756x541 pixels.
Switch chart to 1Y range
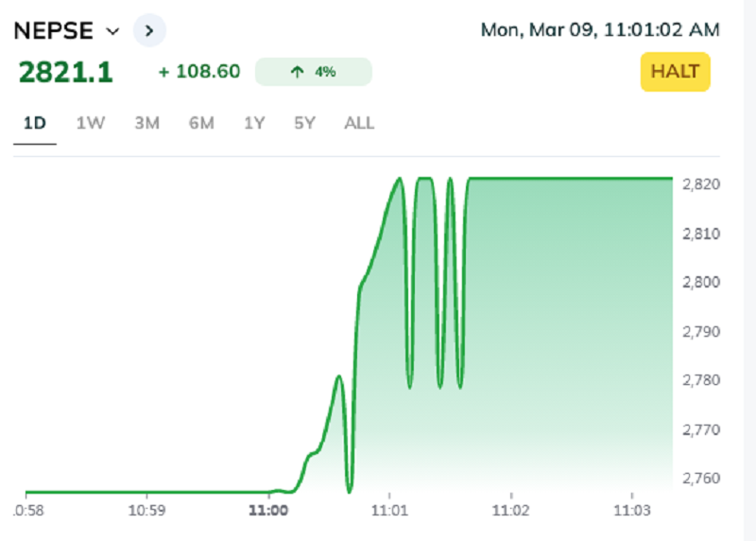pos(254,123)
